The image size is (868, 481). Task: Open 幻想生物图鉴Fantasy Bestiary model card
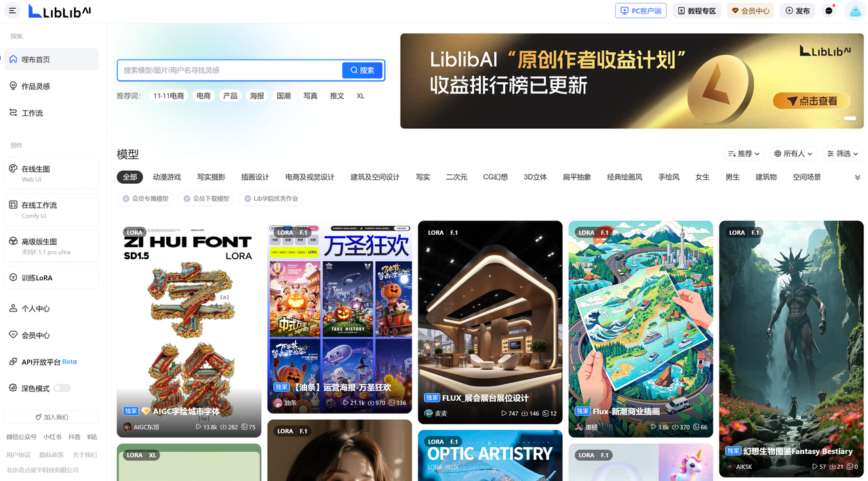791,349
